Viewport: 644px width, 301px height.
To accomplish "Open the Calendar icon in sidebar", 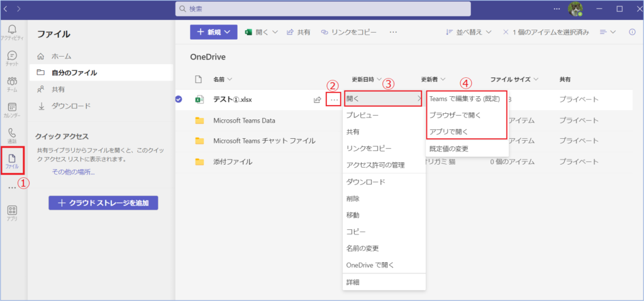I will coord(13,111).
